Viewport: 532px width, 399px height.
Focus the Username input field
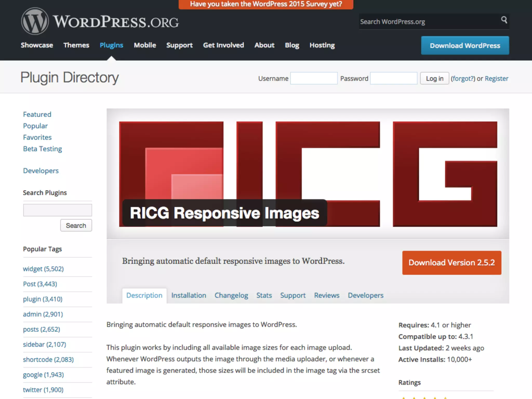tap(314, 78)
